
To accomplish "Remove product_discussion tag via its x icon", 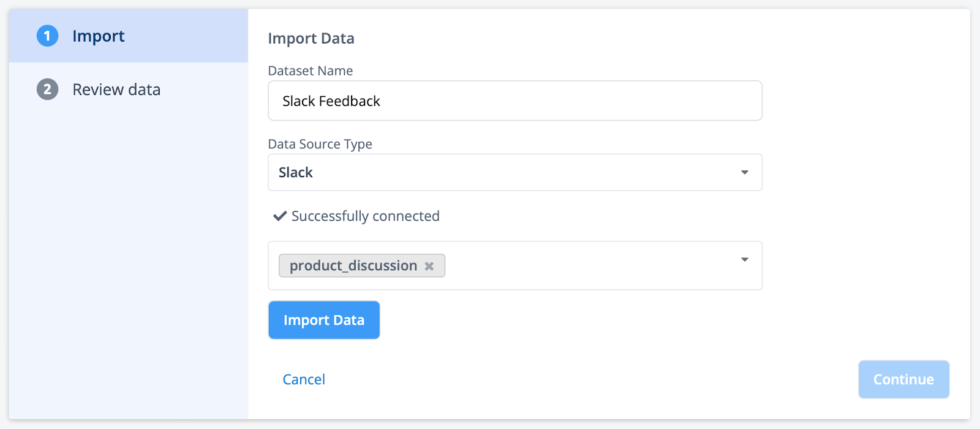I will click(x=429, y=266).
